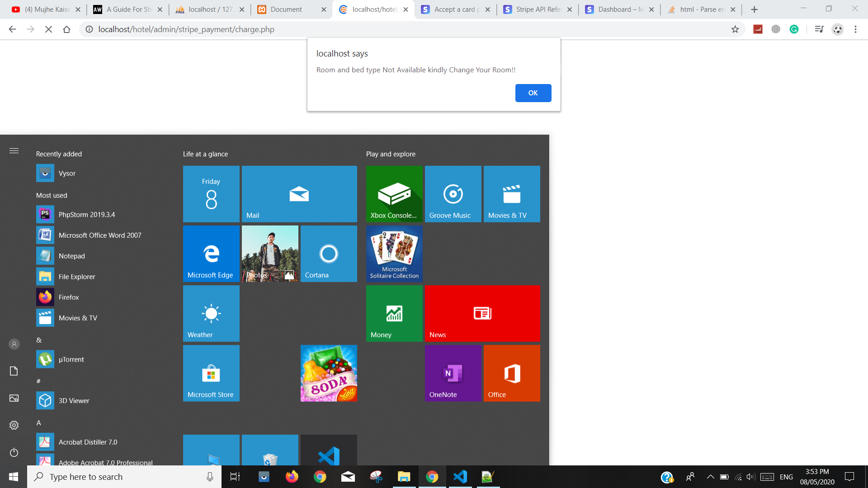Open the Groove Music tile
The height and width of the screenshot is (488, 868).
[x=453, y=194]
